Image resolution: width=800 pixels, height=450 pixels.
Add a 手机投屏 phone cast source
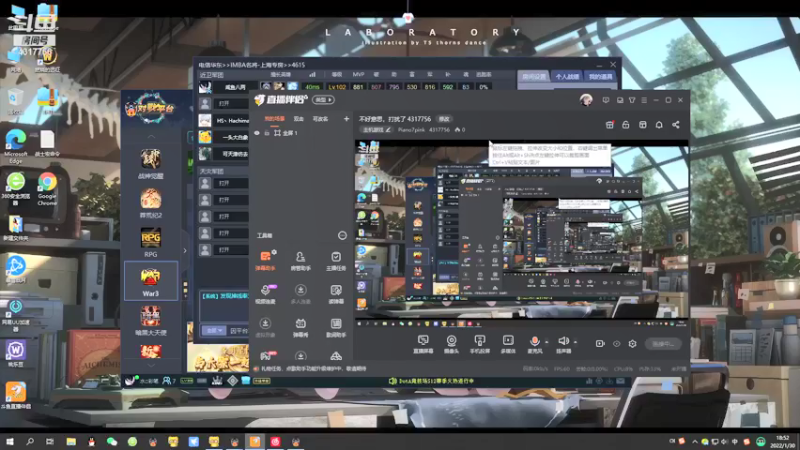click(x=480, y=344)
